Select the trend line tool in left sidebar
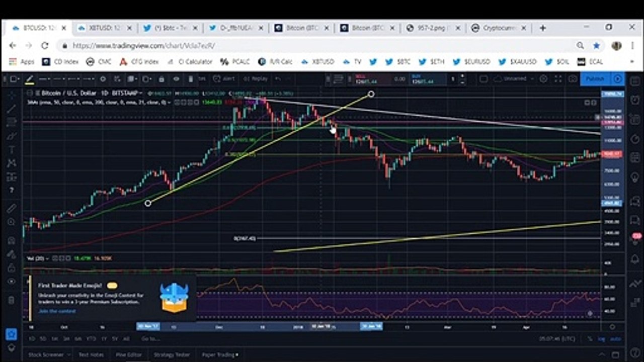Viewport: 644px width, 362px height. pos(11,109)
